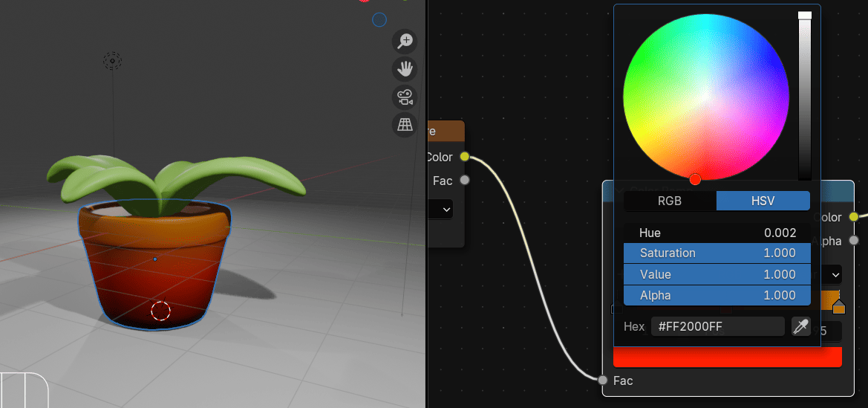The height and width of the screenshot is (408, 868).
Task: Open the dropdown on the texture node
Action: tap(446, 210)
